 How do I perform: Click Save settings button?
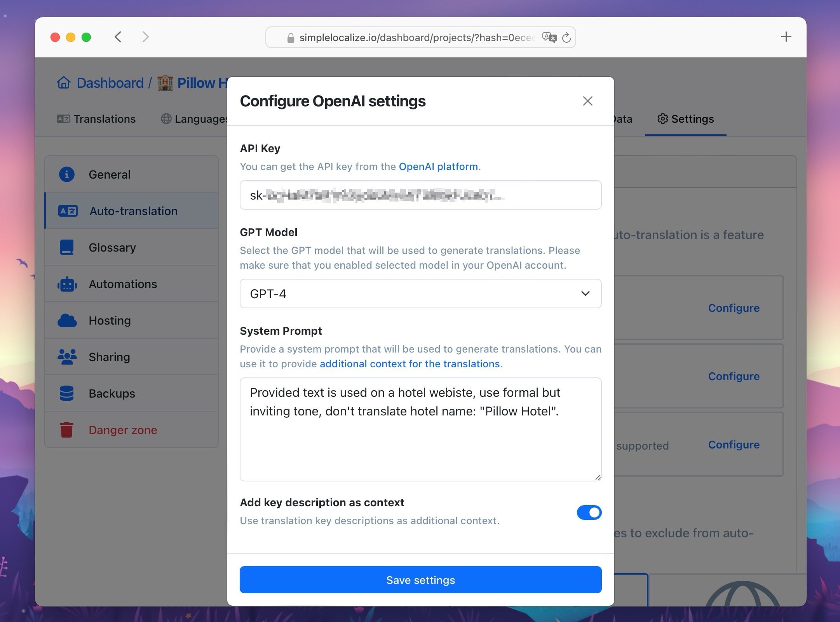(x=420, y=580)
